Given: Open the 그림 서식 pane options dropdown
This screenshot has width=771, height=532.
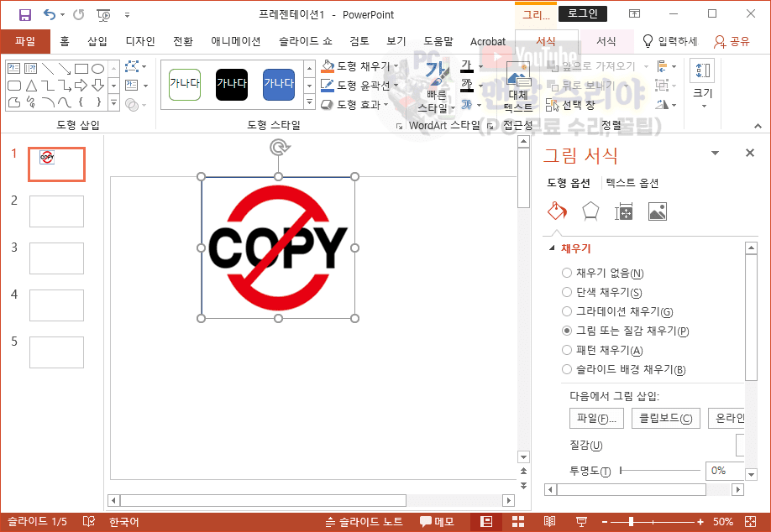Looking at the screenshot, I should coord(716,154).
